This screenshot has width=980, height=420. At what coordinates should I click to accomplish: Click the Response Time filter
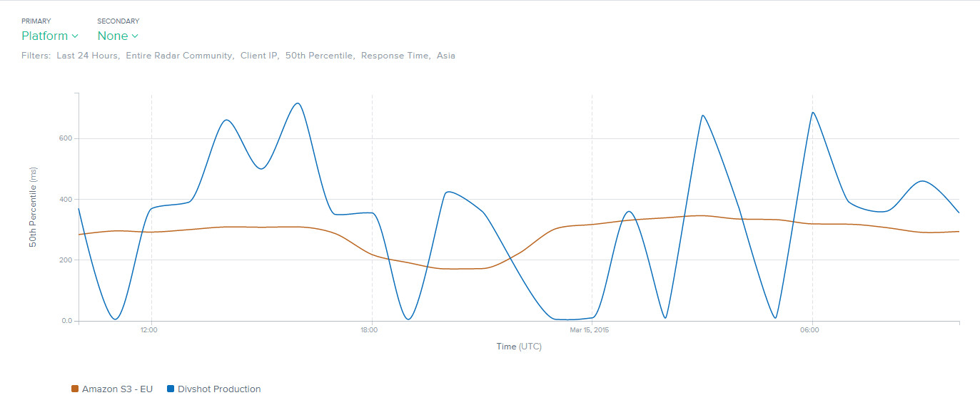[x=395, y=56]
